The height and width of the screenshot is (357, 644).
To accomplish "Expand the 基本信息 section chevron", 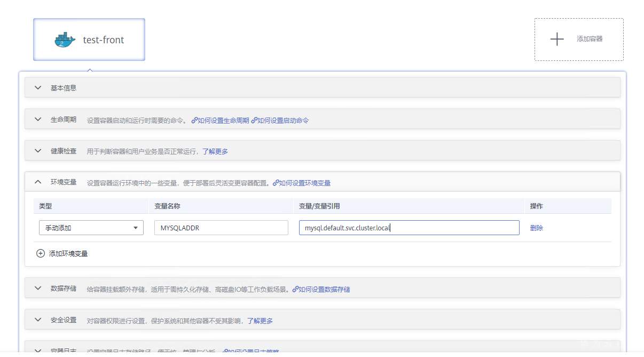I will [x=38, y=88].
